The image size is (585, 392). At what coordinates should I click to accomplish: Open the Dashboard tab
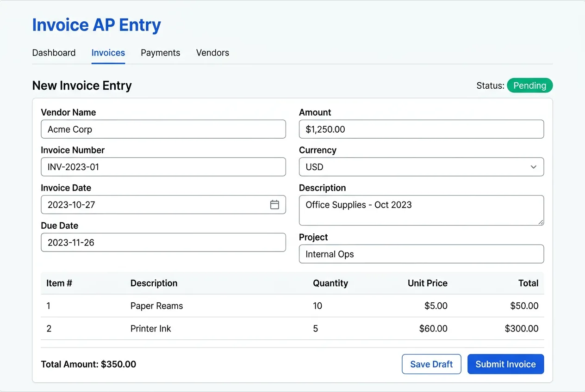[54, 53]
